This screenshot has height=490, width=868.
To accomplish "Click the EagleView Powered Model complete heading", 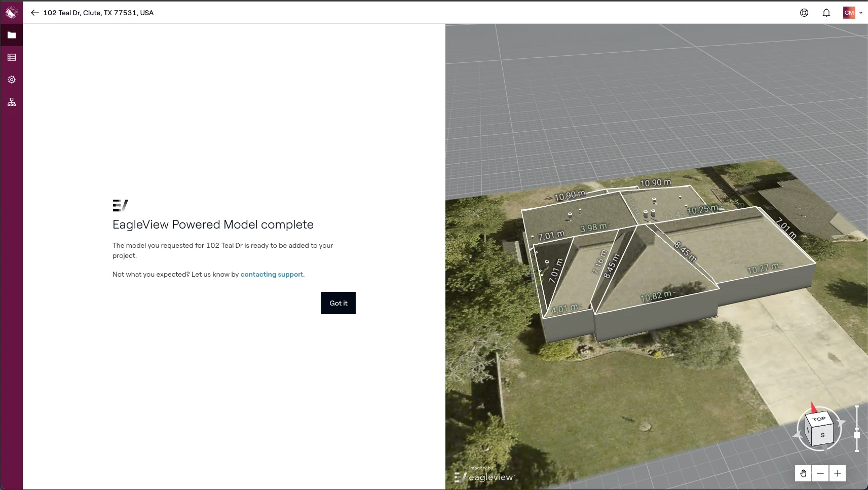I will point(213,224).
